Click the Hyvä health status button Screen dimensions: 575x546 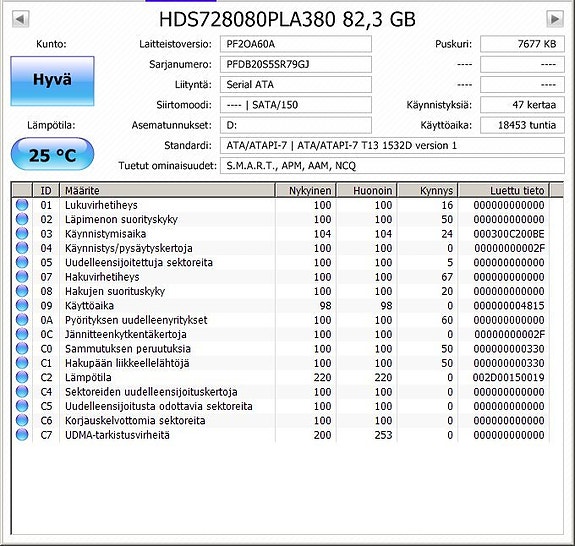point(52,81)
